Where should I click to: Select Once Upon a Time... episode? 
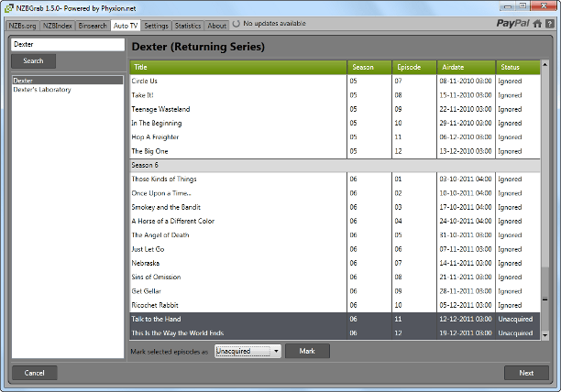tap(335, 193)
